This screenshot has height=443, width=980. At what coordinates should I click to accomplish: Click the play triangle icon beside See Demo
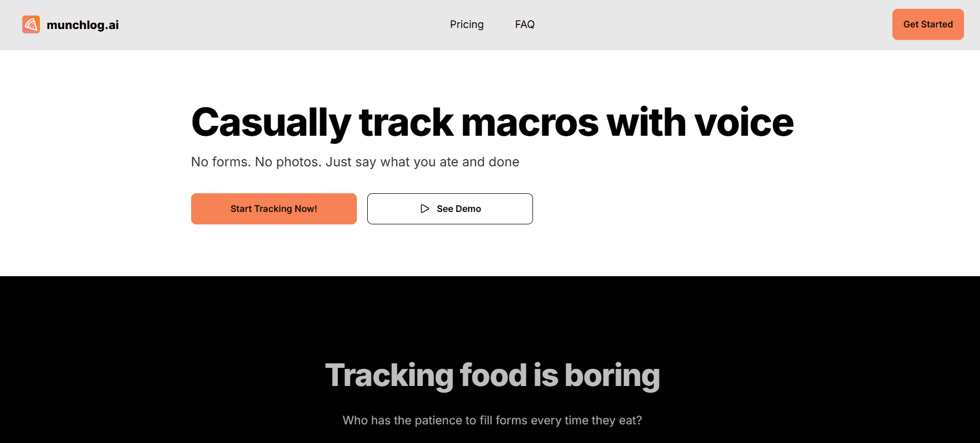point(425,208)
